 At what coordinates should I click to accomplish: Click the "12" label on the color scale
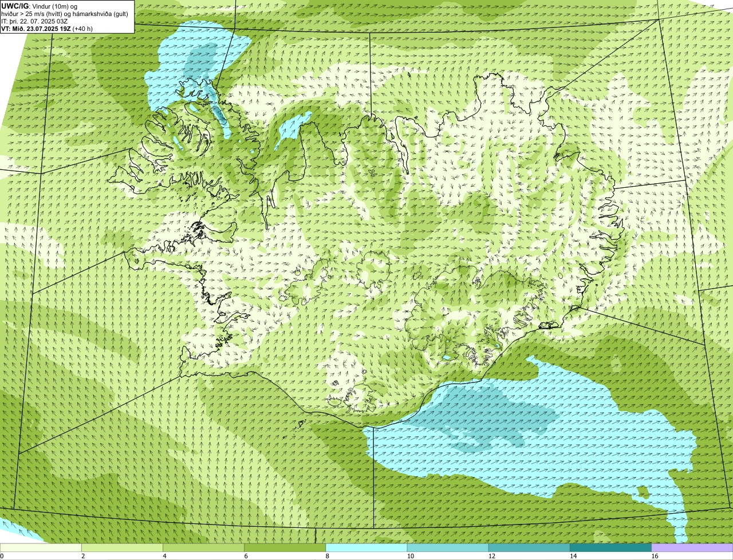pos(491,556)
